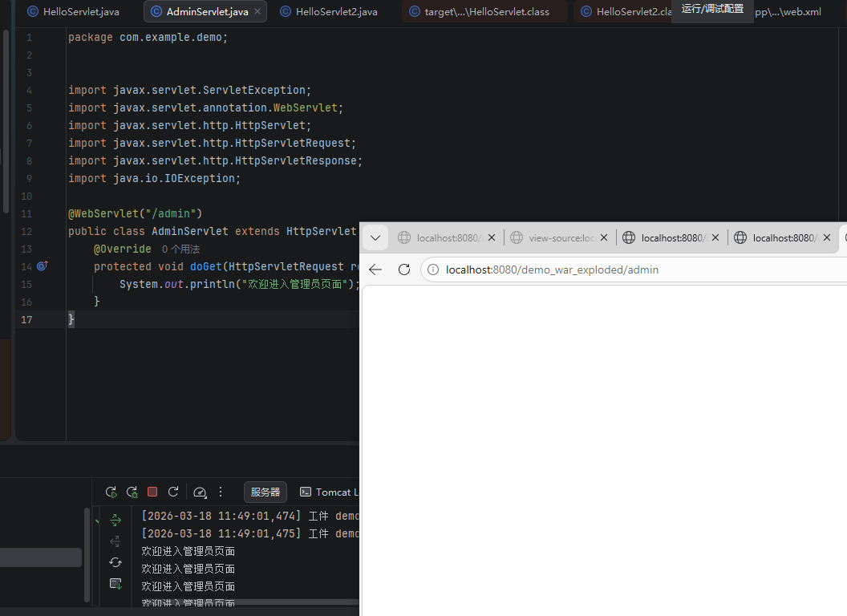The width and height of the screenshot is (847, 616).
Task: Open the vertical three-dots more actions menu
Action: [221, 492]
